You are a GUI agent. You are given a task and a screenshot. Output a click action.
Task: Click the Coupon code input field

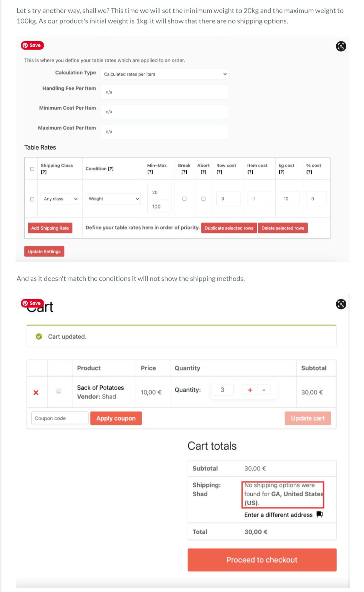(60, 418)
